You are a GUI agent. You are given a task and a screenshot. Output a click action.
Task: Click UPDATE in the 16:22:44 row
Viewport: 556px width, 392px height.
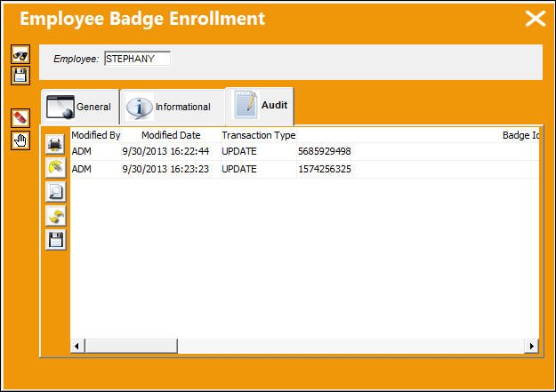(x=239, y=151)
